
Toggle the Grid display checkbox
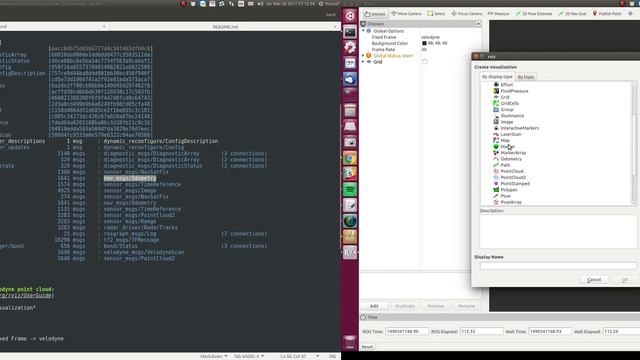[x=424, y=62]
